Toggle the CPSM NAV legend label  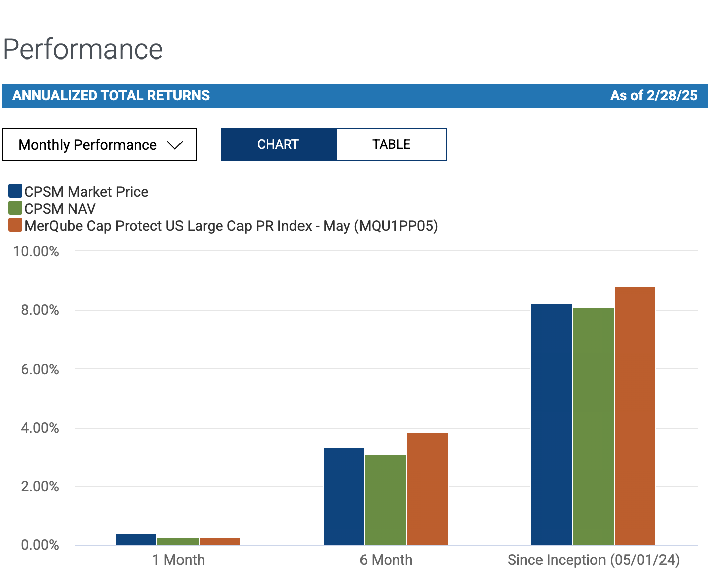tap(60, 209)
